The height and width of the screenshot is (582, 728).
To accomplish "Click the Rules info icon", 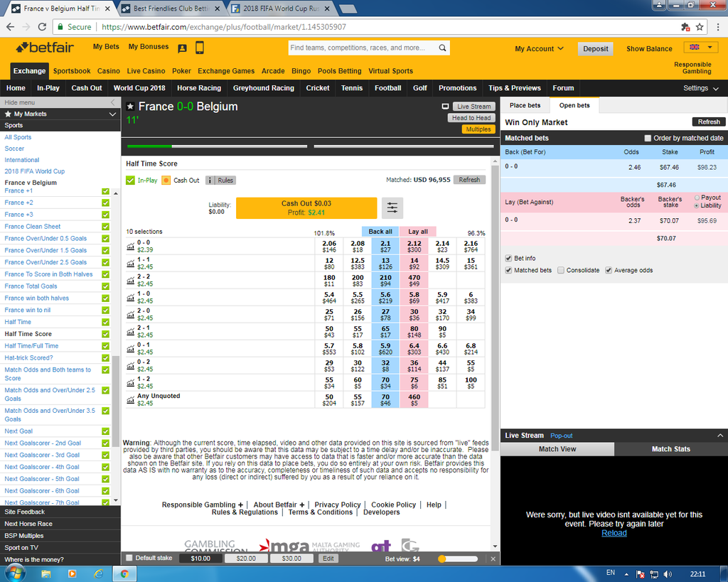I will point(210,180).
